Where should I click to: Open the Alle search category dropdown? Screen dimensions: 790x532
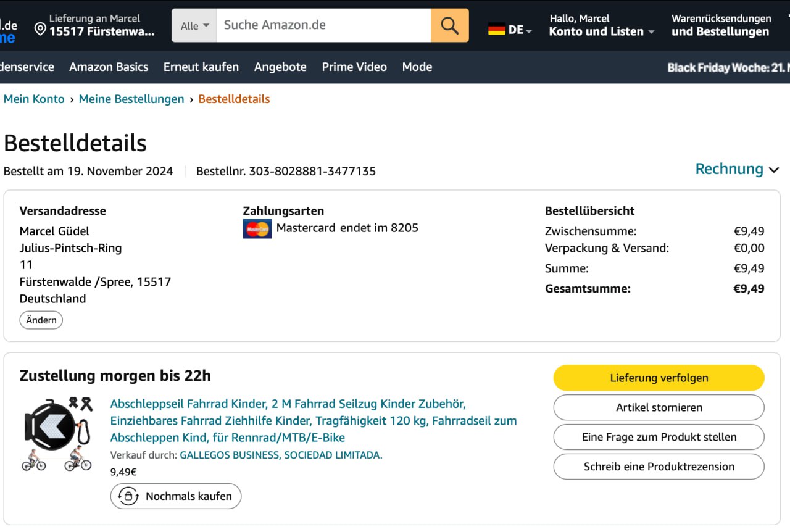(194, 26)
